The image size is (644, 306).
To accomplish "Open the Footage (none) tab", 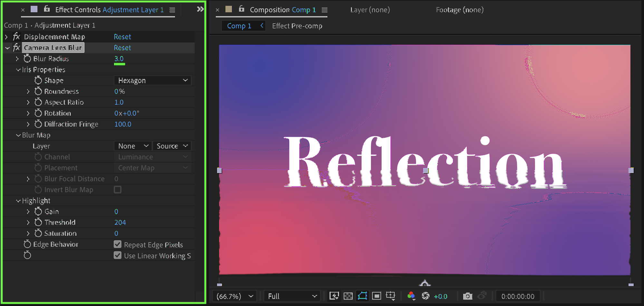I will [x=459, y=10].
